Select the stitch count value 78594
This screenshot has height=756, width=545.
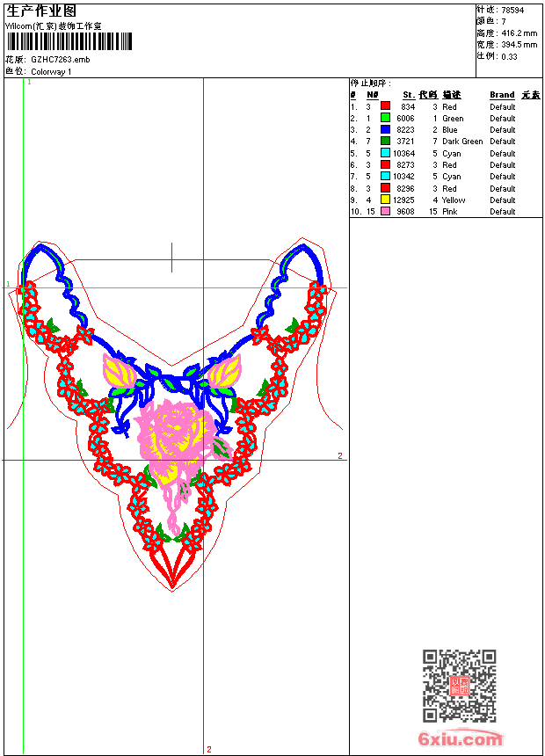click(512, 10)
